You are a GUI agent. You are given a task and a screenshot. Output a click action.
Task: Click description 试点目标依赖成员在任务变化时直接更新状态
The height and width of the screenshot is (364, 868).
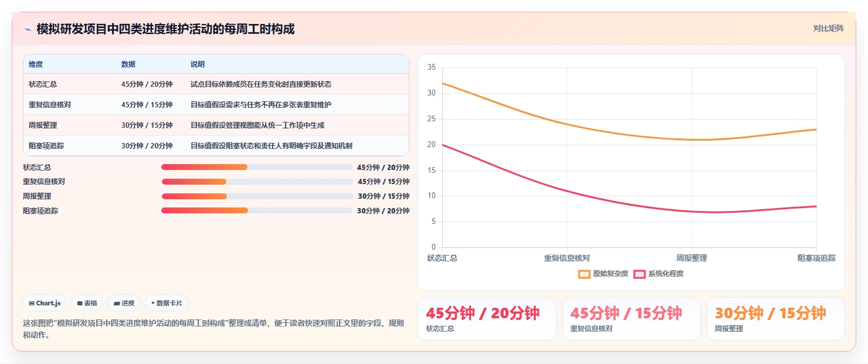coord(261,84)
